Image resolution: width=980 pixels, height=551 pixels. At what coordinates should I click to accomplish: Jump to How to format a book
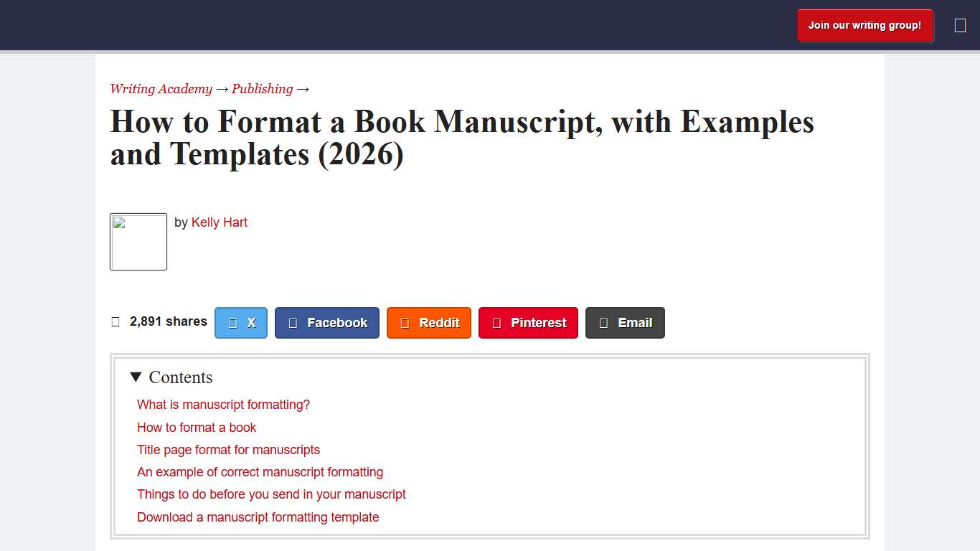coord(197,428)
